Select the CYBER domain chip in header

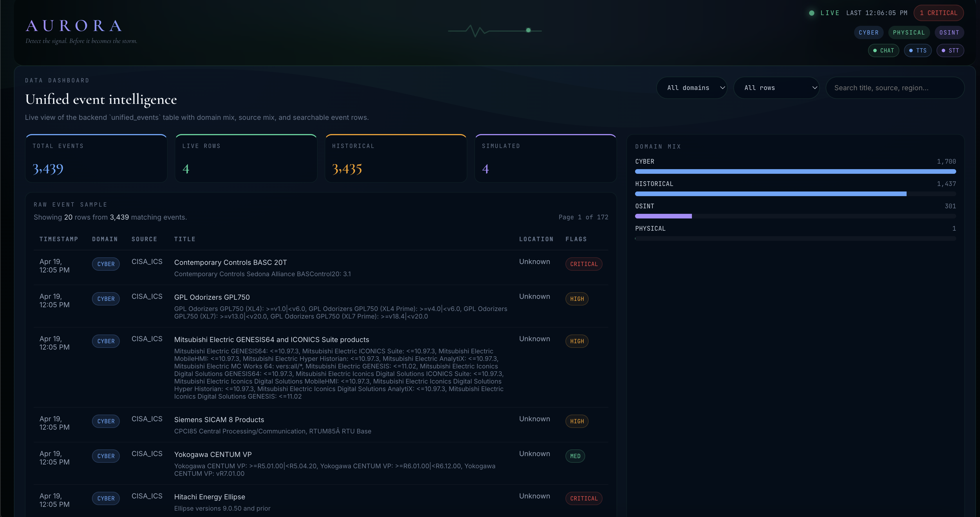(x=869, y=33)
